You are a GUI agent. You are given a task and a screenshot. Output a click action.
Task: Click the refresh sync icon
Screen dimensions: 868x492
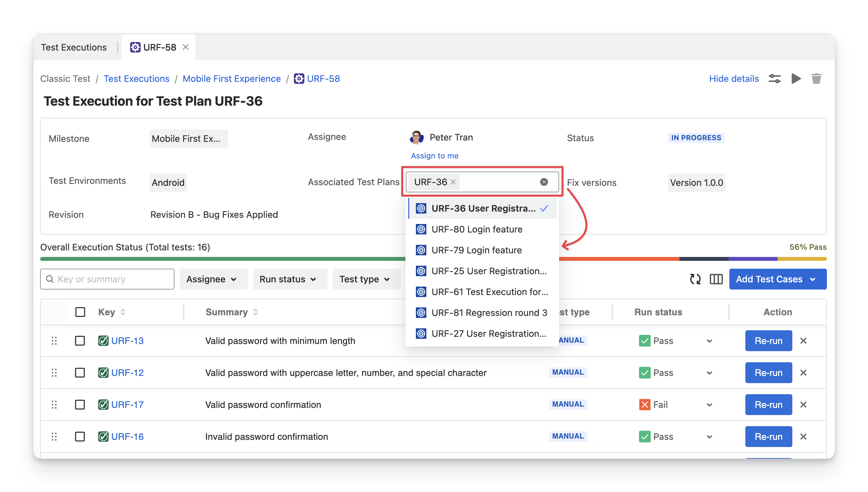tap(695, 279)
